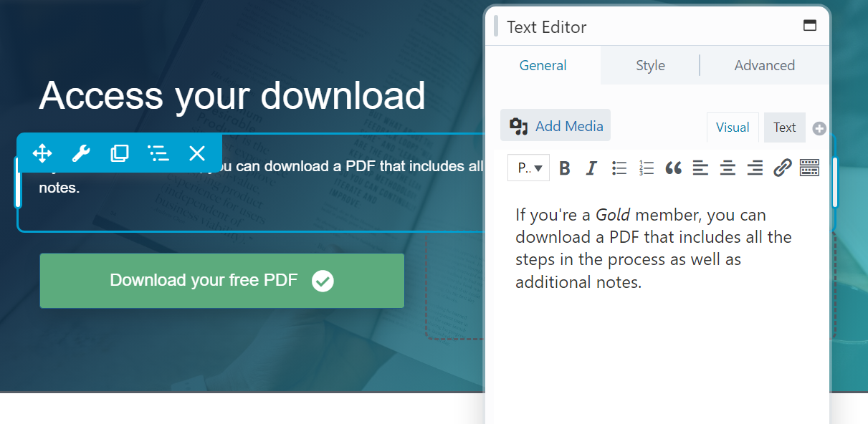
Task: Align text left
Action: point(700,168)
